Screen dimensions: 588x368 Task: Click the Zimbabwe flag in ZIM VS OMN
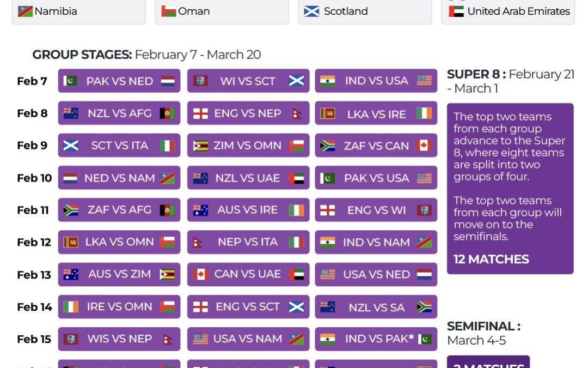tap(200, 146)
